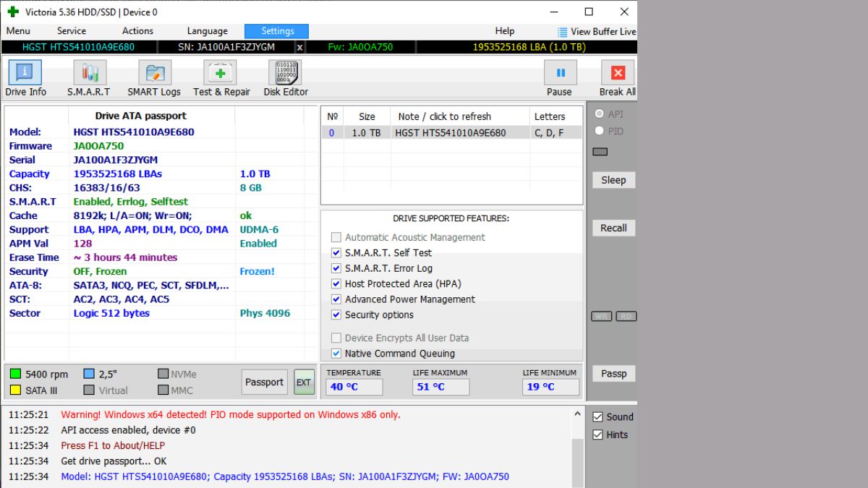Click the log scrollbar up arrow
Viewport: 868px width, 488px height.
(x=577, y=414)
